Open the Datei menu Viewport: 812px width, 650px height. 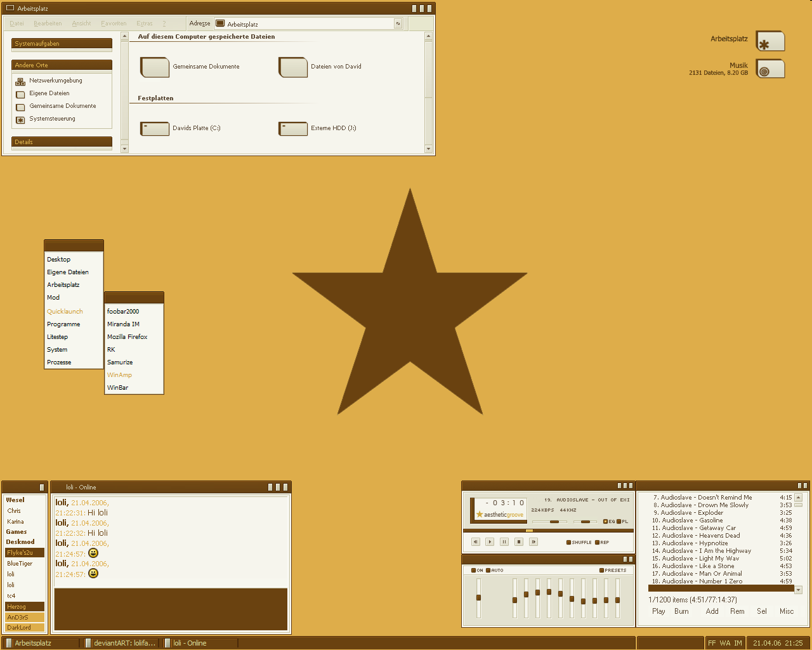pyautogui.click(x=17, y=23)
